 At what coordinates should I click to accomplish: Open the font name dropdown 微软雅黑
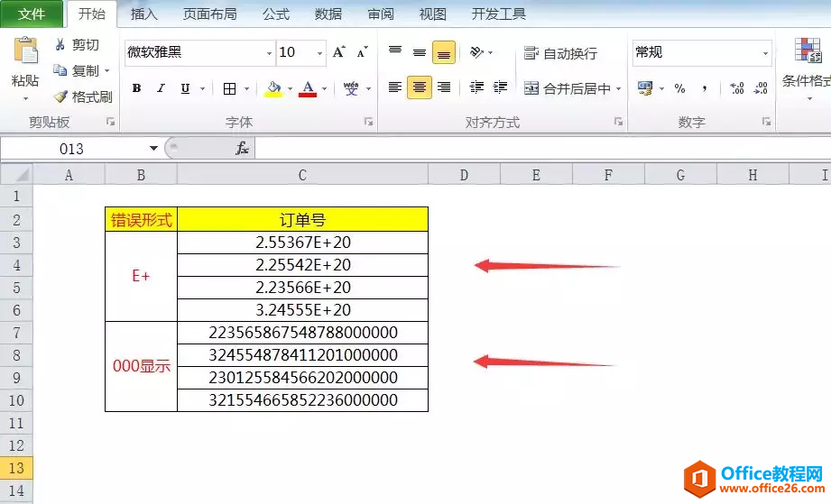coord(269,53)
